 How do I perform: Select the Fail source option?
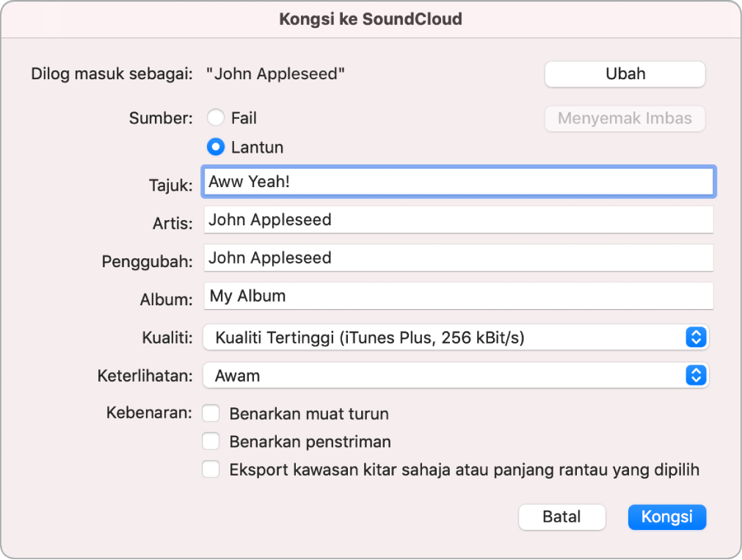click(x=216, y=117)
